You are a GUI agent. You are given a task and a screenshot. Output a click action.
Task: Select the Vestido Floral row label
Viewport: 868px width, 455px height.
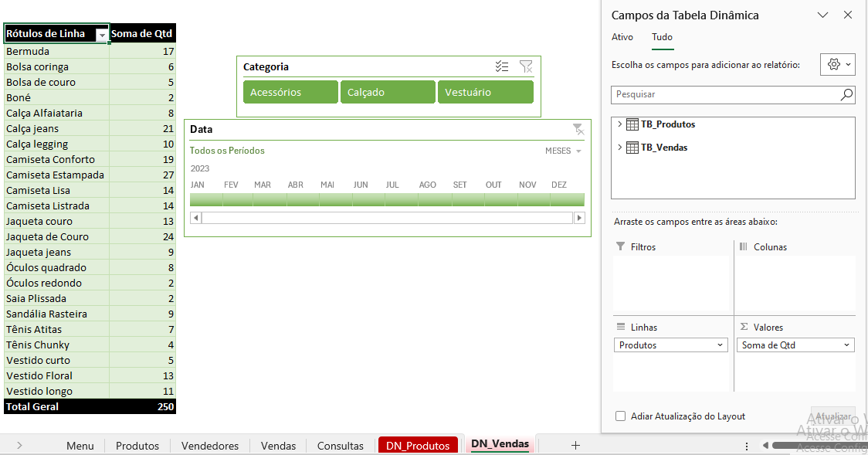point(56,376)
